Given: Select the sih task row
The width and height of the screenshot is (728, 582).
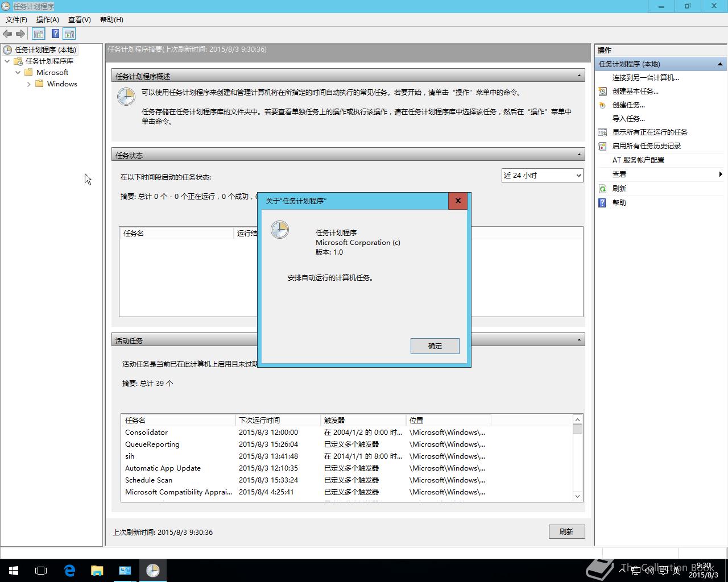Looking at the screenshot, I should 347,456.
